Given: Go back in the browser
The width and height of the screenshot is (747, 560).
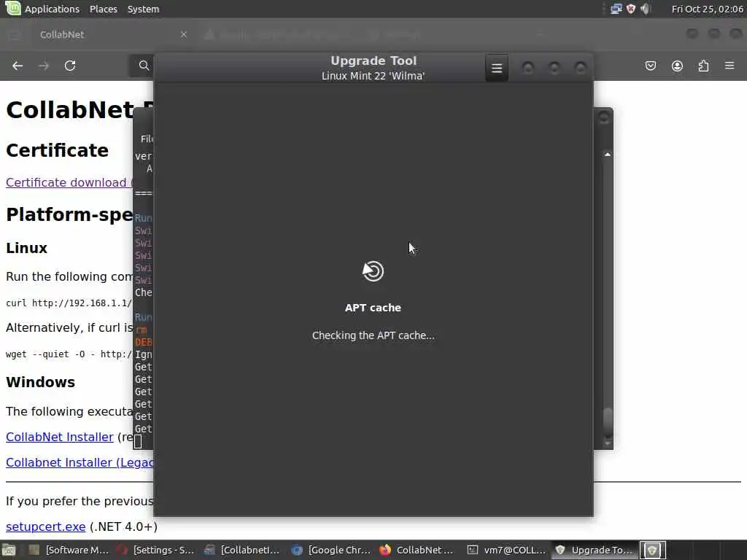Looking at the screenshot, I should pyautogui.click(x=18, y=66).
